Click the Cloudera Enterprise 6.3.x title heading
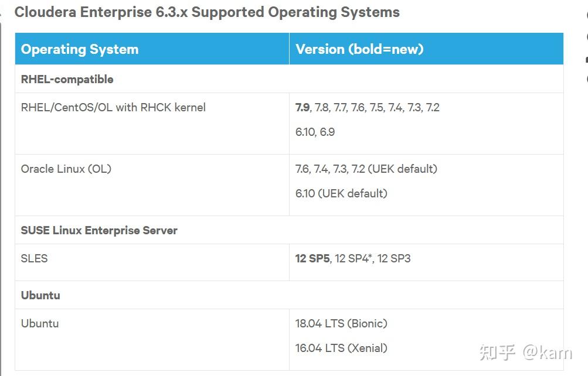 coord(207,12)
